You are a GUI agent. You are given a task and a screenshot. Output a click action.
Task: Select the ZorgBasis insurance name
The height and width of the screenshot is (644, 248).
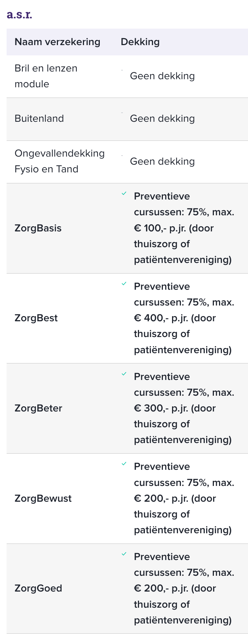click(x=38, y=228)
